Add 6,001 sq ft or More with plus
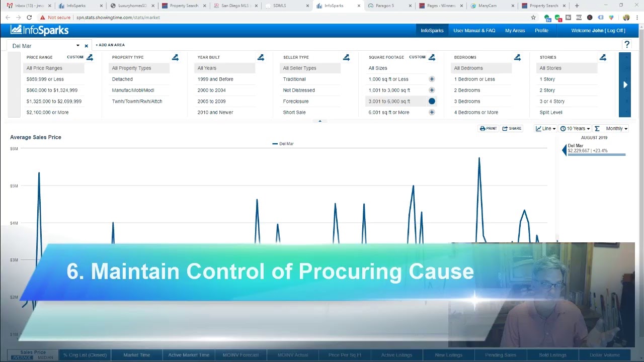 tap(432, 112)
